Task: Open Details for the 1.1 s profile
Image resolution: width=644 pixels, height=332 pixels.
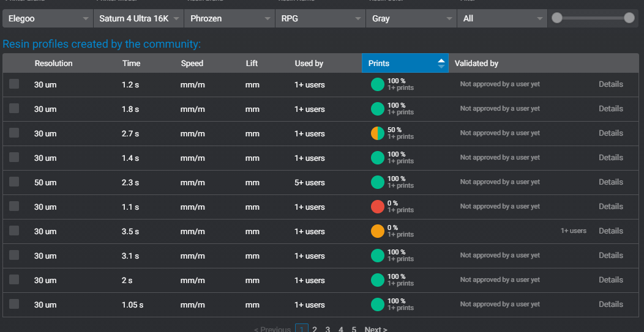Action: [x=611, y=206]
